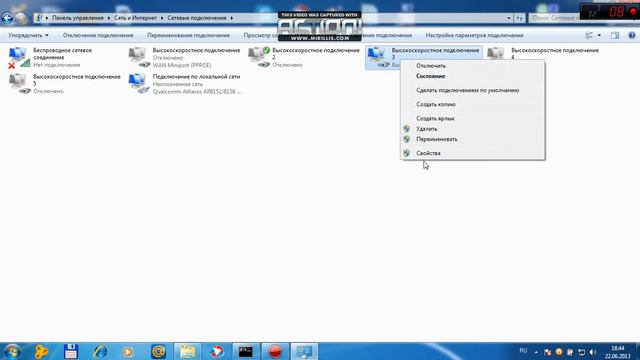
Task: Open the view options dropdown arrow
Action: (599, 36)
